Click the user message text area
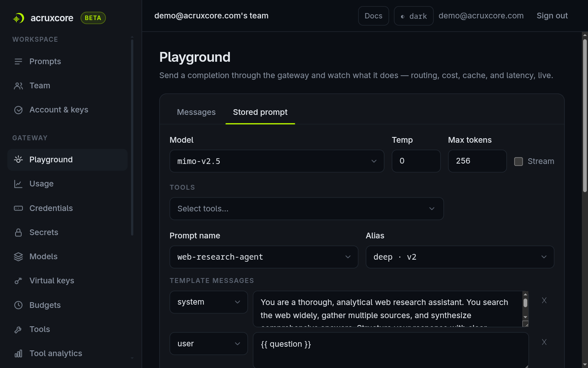The image size is (588, 368). [391, 350]
